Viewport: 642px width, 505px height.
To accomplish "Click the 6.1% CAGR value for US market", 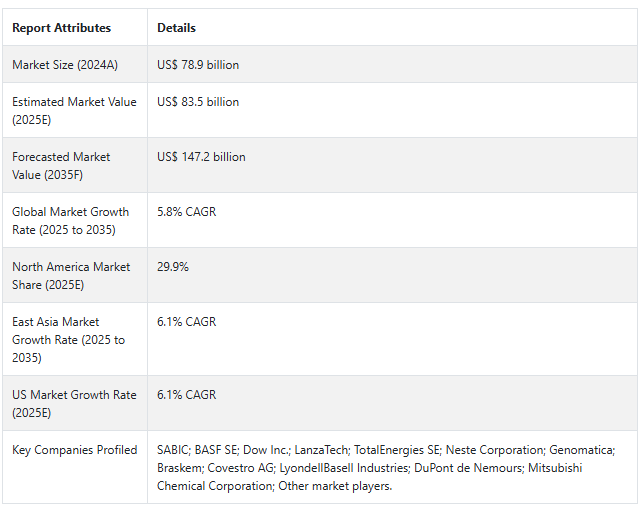I will (186, 395).
